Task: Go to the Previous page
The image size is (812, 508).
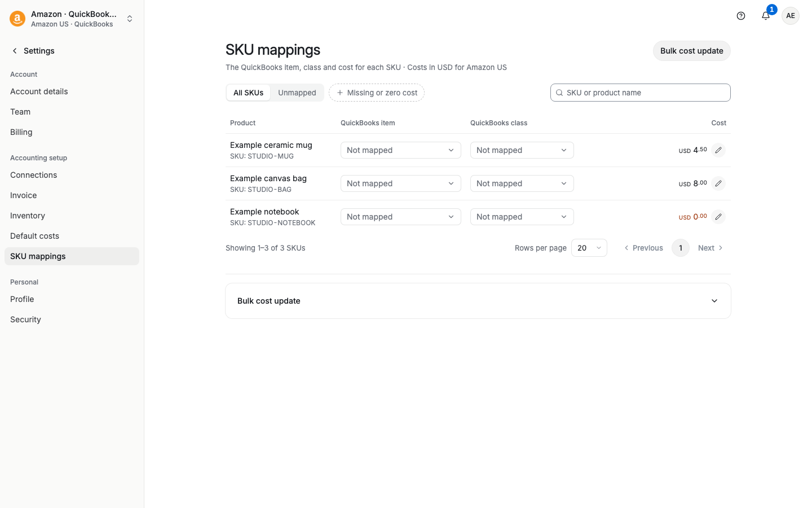Action: point(643,248)
